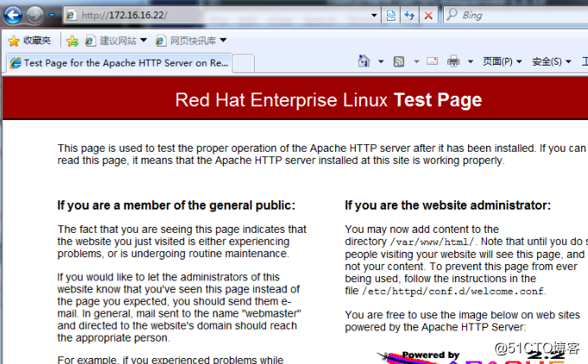Expand the 网页快讯库 dropdown arrow

click(x=223, y=40)
